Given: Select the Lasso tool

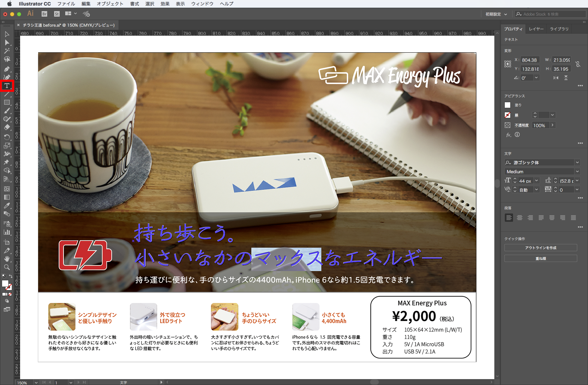Looking at the screenshot, I should [7, 59].
